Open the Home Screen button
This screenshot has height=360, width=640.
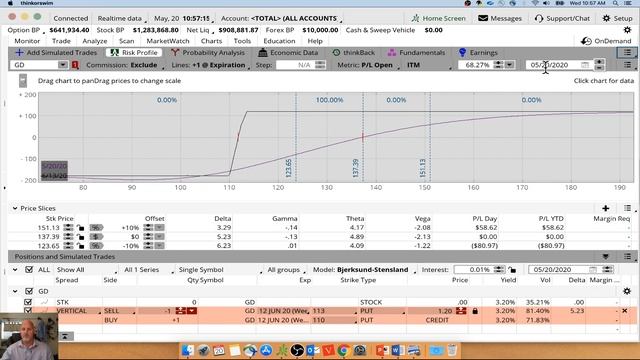(438, 18)
